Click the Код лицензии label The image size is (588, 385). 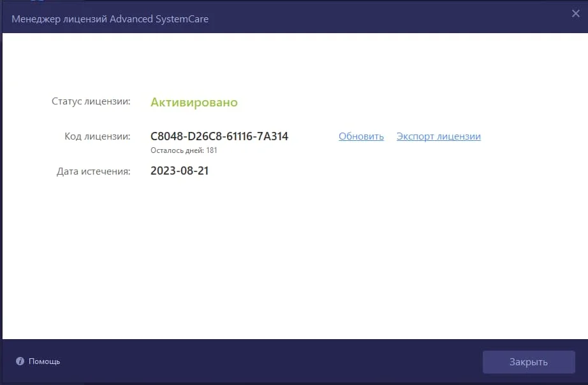click(97, 136)
